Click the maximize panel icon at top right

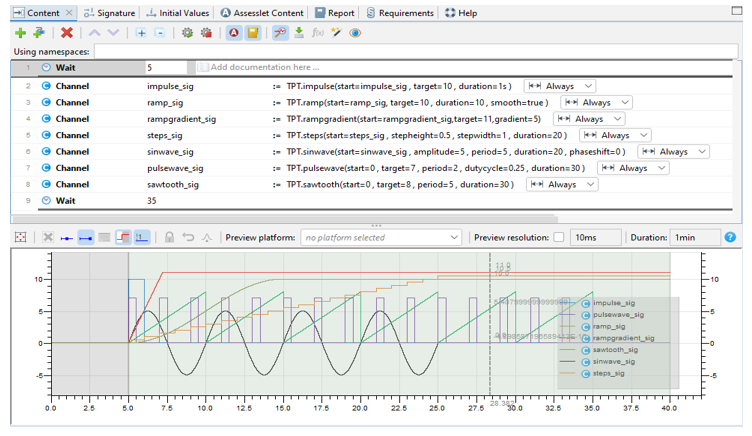(737, 11)
